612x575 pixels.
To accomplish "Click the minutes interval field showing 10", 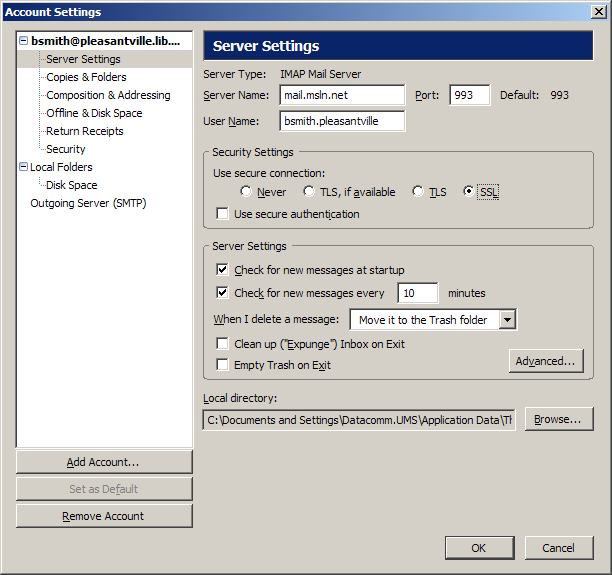I will pos(418,293).
